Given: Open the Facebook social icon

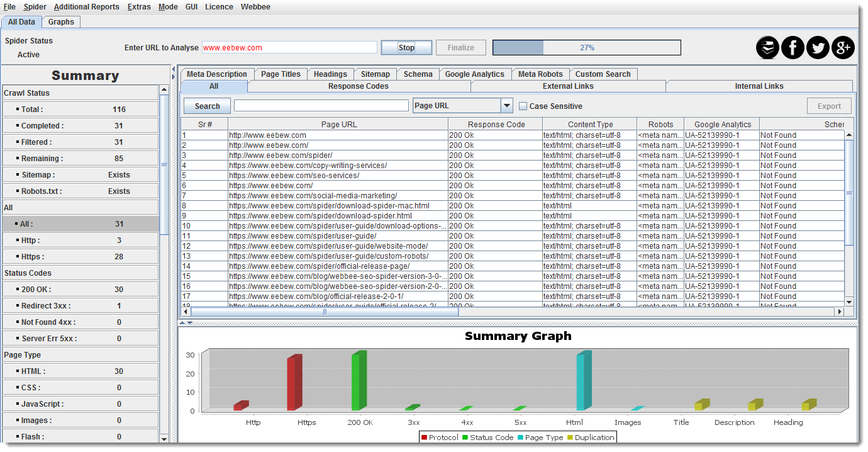Looking at the screenshot, I should [793, 48].
